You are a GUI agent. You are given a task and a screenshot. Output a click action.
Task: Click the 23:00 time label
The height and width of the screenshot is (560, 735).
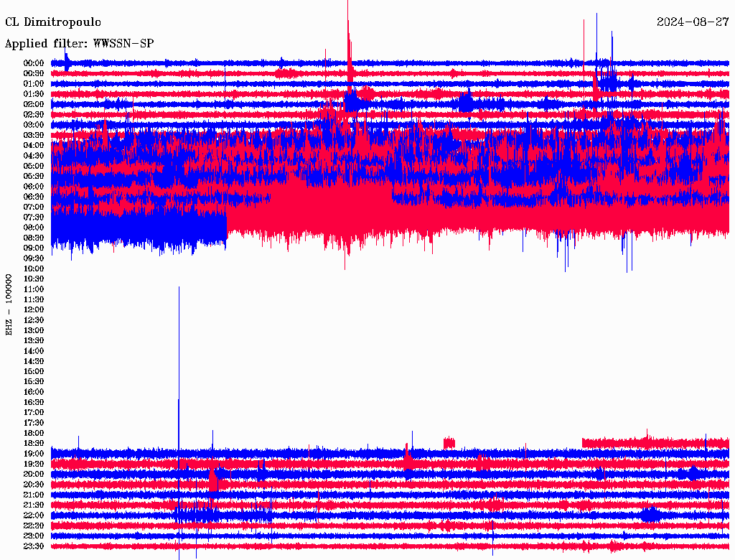click(34, 536)
